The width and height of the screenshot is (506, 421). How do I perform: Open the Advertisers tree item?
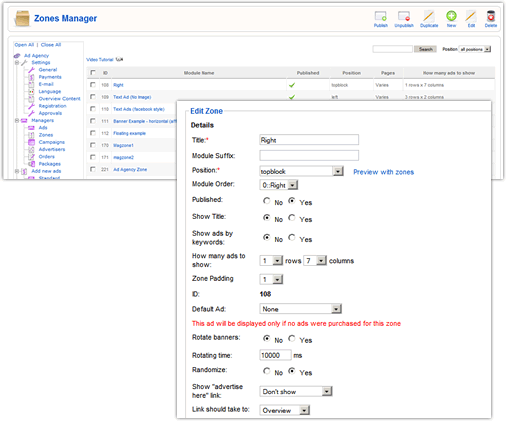(52, 149)
